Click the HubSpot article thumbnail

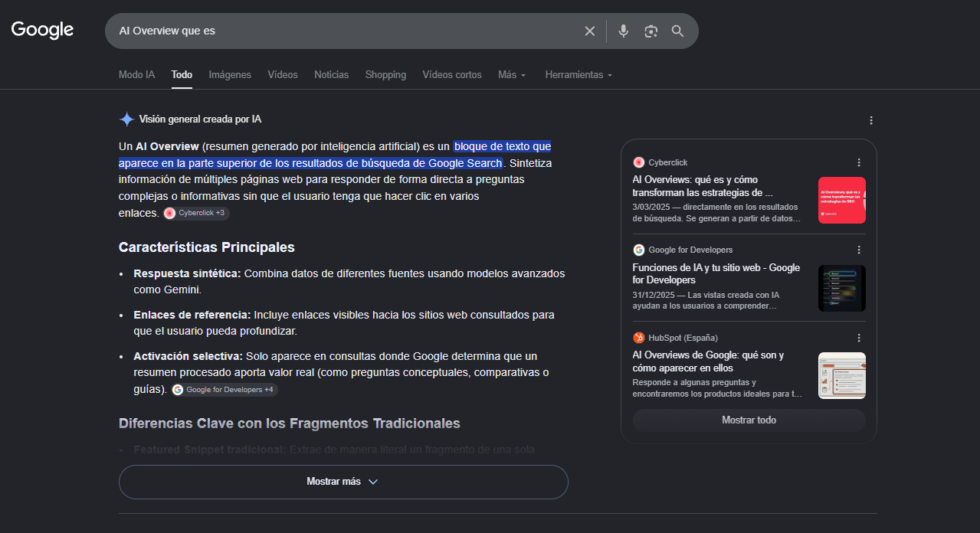click(x=842, y=375)
